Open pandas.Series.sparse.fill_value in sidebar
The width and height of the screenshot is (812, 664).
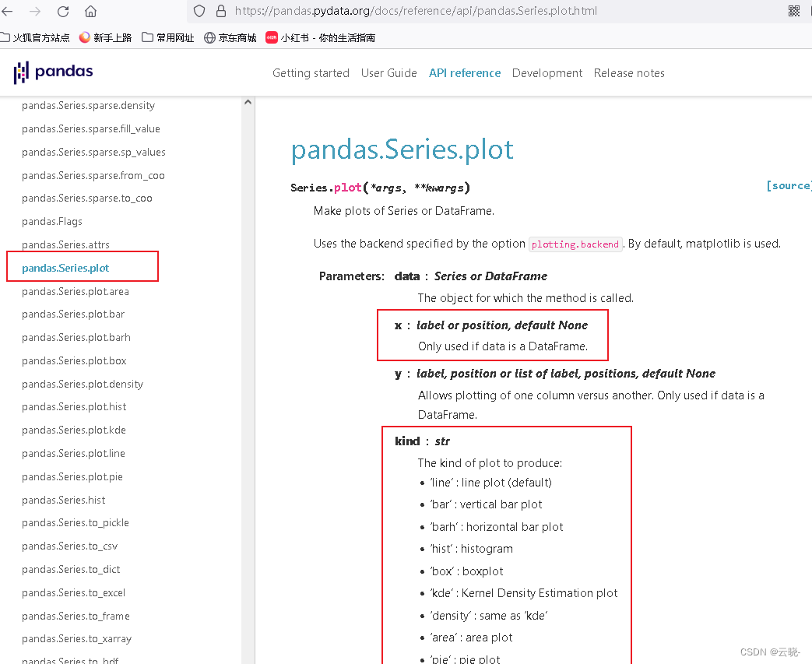pos(91,129)
